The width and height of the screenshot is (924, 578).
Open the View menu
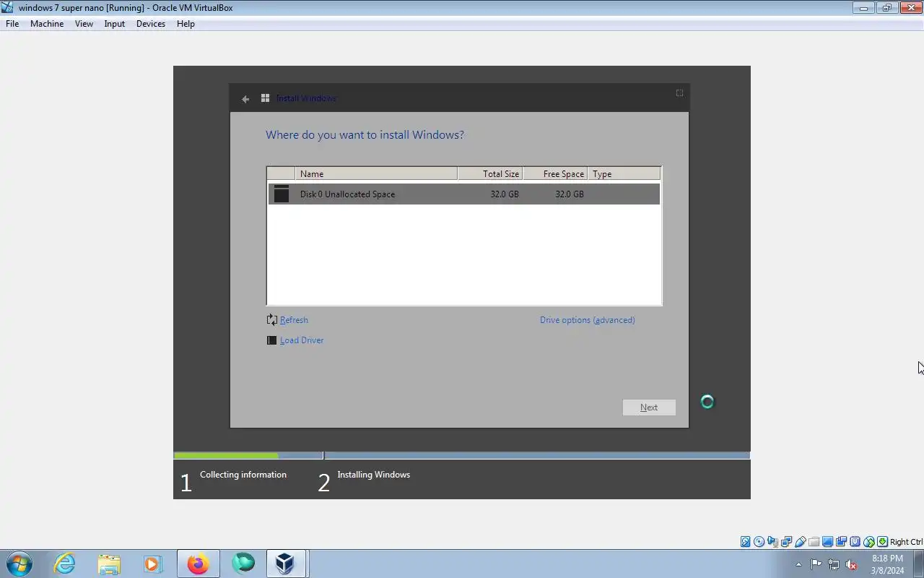84,24
